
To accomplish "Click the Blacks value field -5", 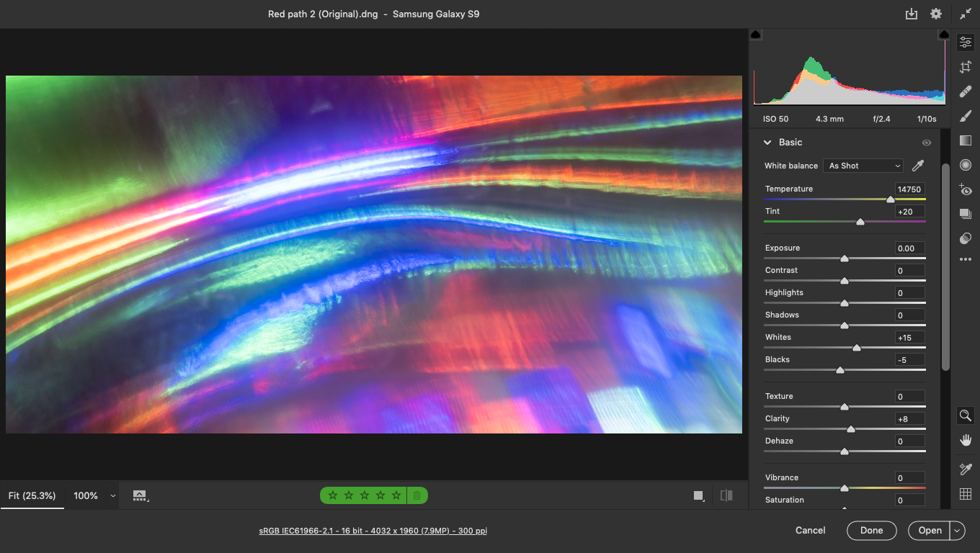I will tap(909, 360).
